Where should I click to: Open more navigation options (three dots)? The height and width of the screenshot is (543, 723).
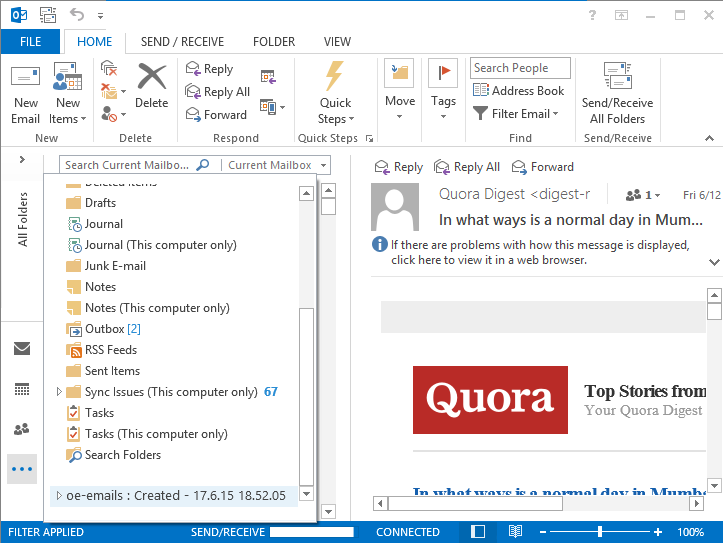22,469
